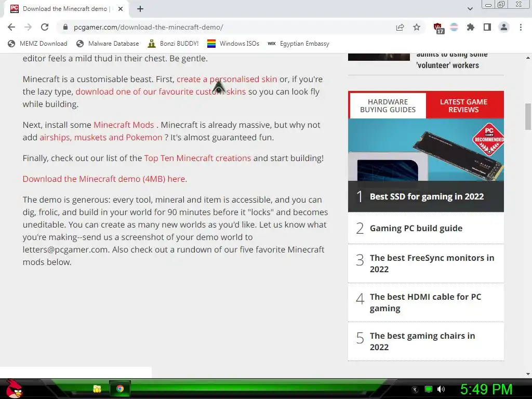Screen dimensions: 532x399
Task: Open 'The best FreeSync monitors in 2022'
Action: (x=432, y=263)
